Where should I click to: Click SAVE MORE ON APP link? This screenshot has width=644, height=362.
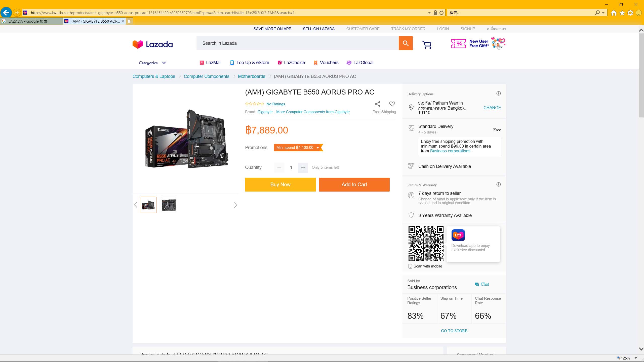[x=272, y=29]
